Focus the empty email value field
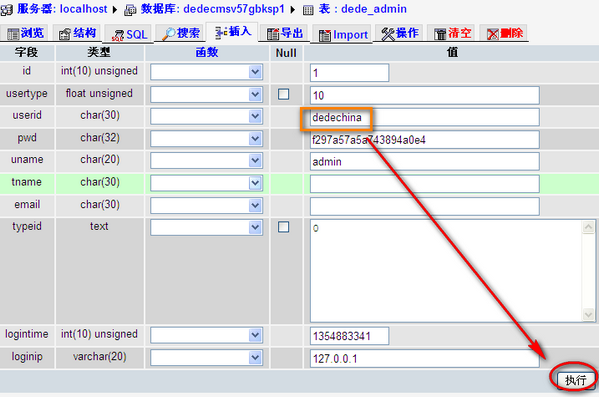The height and width of the screenshot is (397, 599). point(425,206)
